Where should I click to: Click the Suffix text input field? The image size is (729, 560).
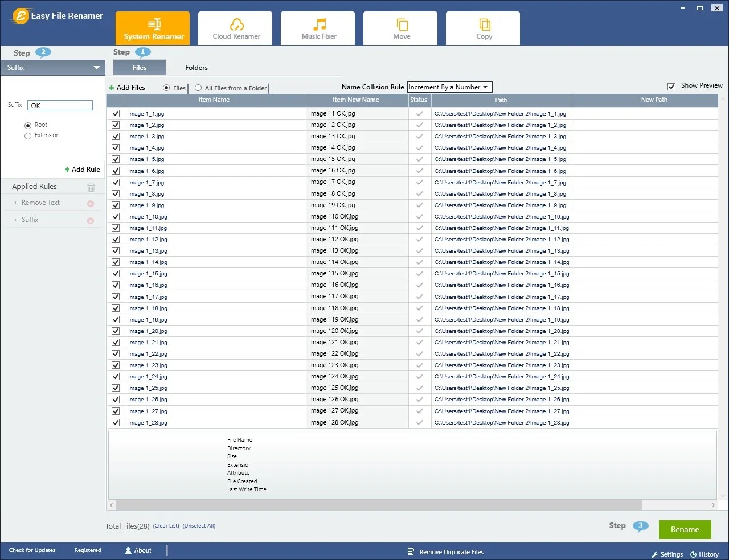click(60, 105)
